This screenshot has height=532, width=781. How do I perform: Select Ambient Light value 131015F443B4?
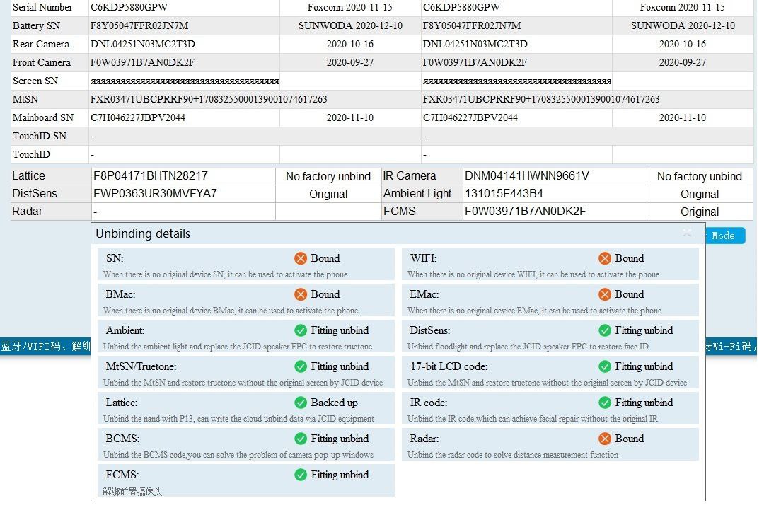pos(504,193)
